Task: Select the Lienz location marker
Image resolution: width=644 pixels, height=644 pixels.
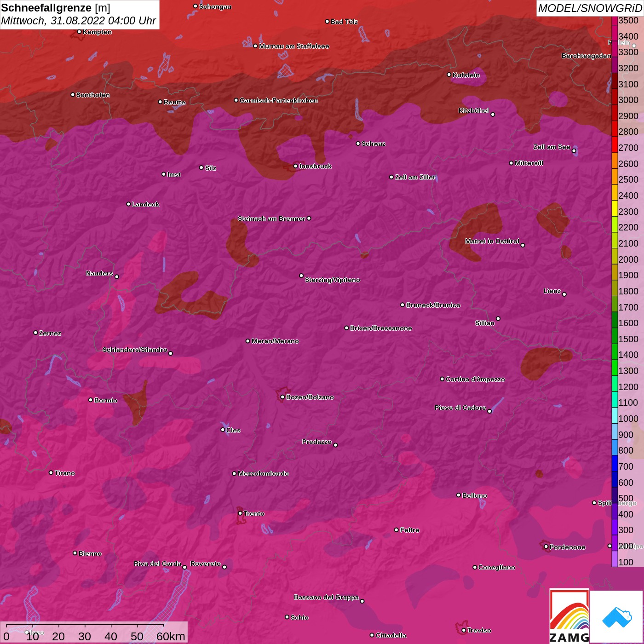Action: coord(564,294)
